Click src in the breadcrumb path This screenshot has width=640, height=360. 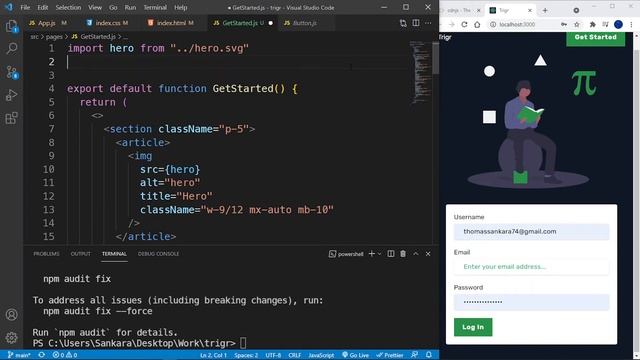tap(34, 37)
